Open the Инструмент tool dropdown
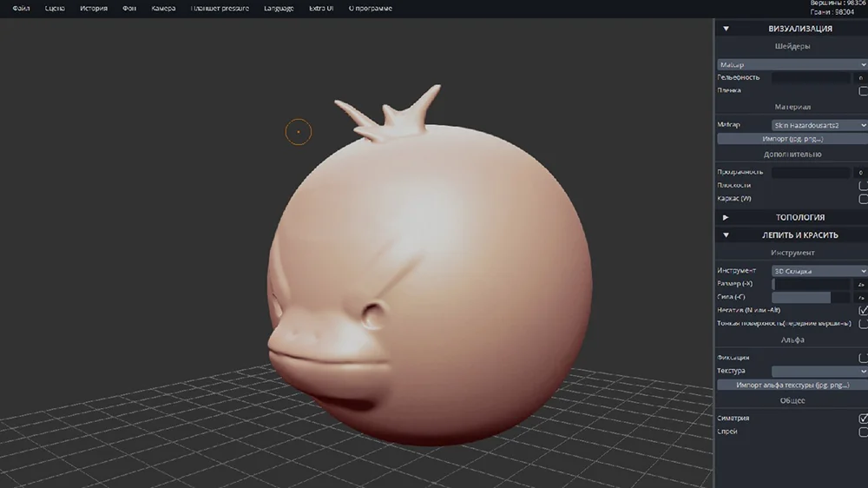 point(819,271)
